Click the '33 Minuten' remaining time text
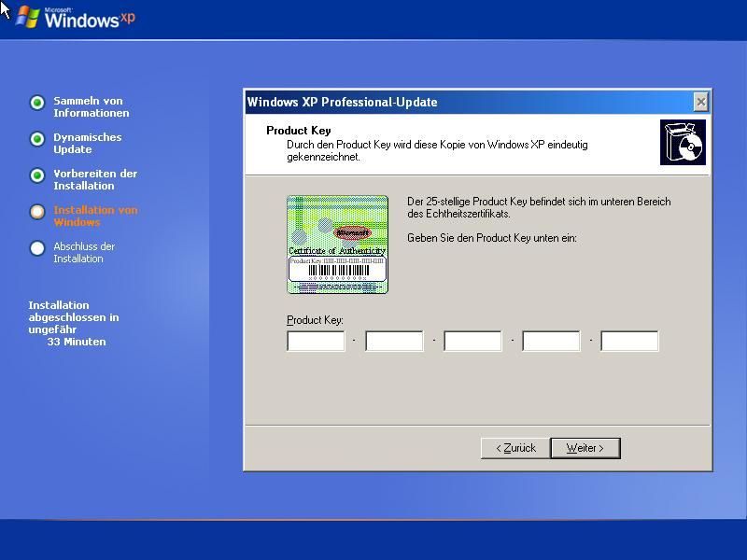The width and height of the screenshot is (747, 560). pyautogui.click(x=77, y=342)
